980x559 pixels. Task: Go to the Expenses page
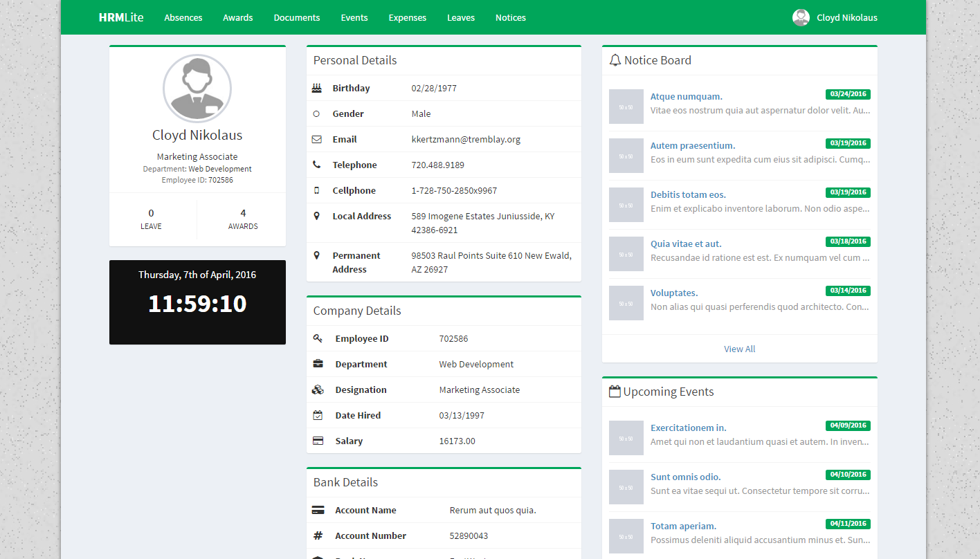(x=408, y=17)
